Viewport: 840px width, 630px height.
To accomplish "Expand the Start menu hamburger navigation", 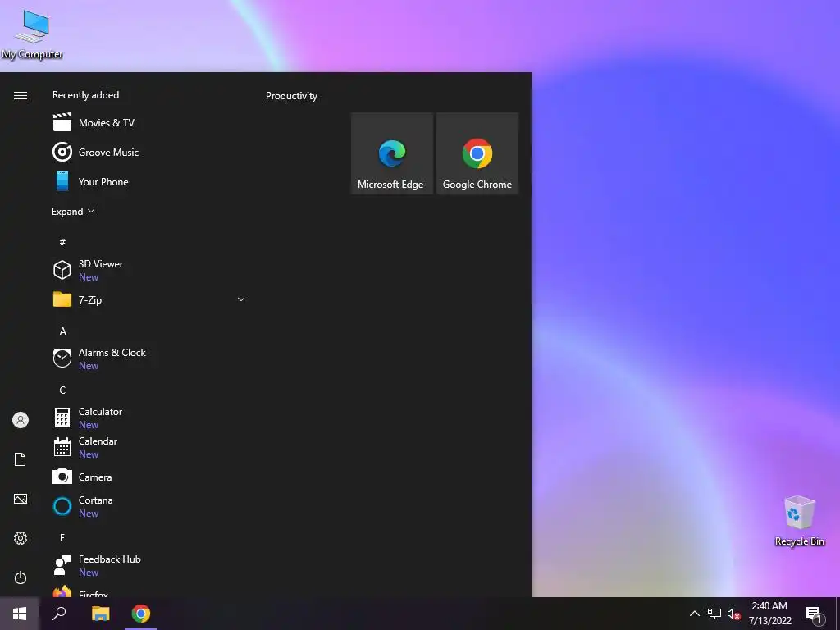I will 21,95.
